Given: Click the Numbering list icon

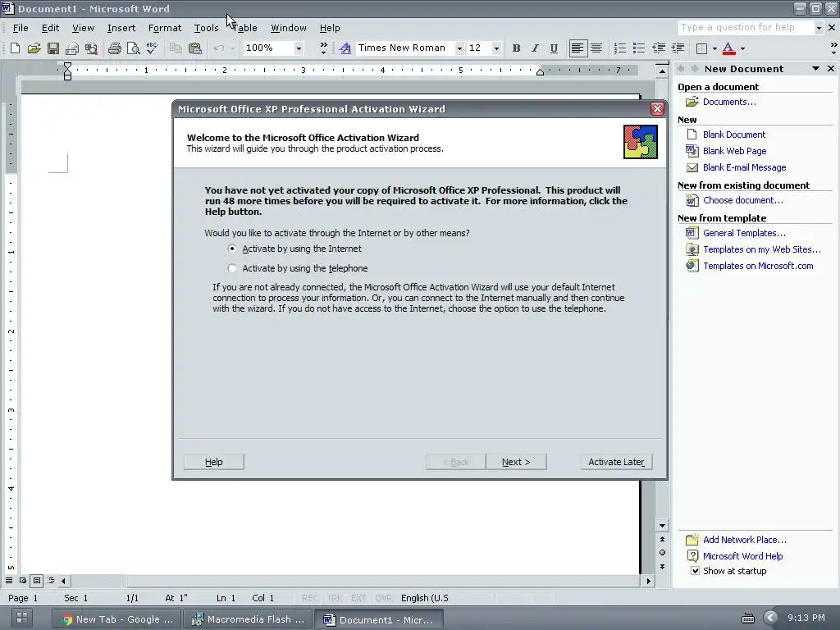Looking at the screenshot, I should click(x=620, y=48).
